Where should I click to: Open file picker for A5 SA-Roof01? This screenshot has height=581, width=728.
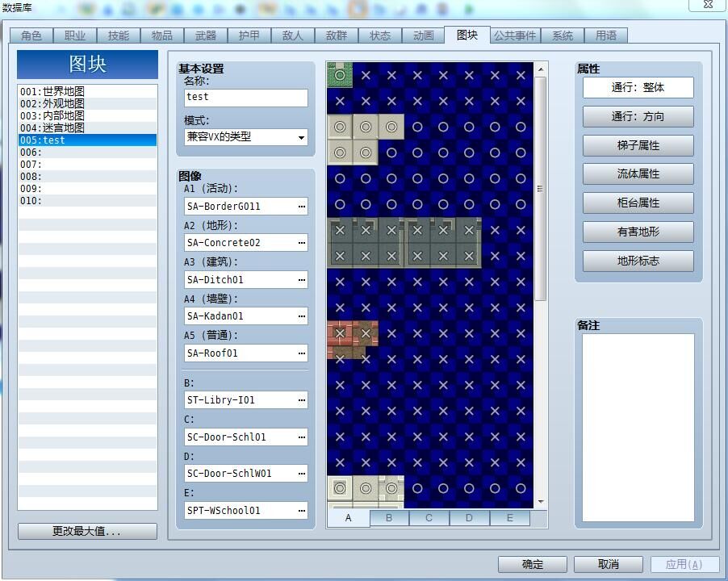[302, 353]
